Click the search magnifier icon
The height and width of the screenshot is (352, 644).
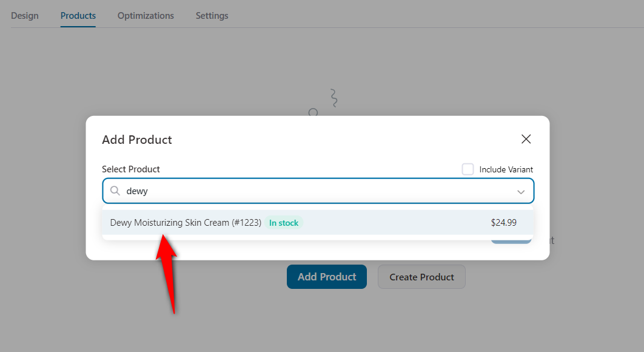tap(115, 191)
